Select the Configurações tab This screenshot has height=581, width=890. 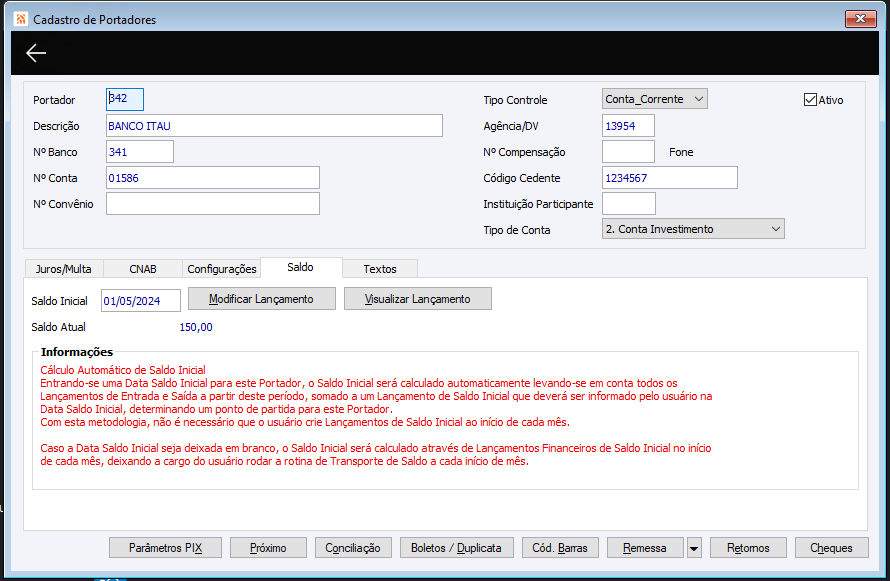click(222, 269)
